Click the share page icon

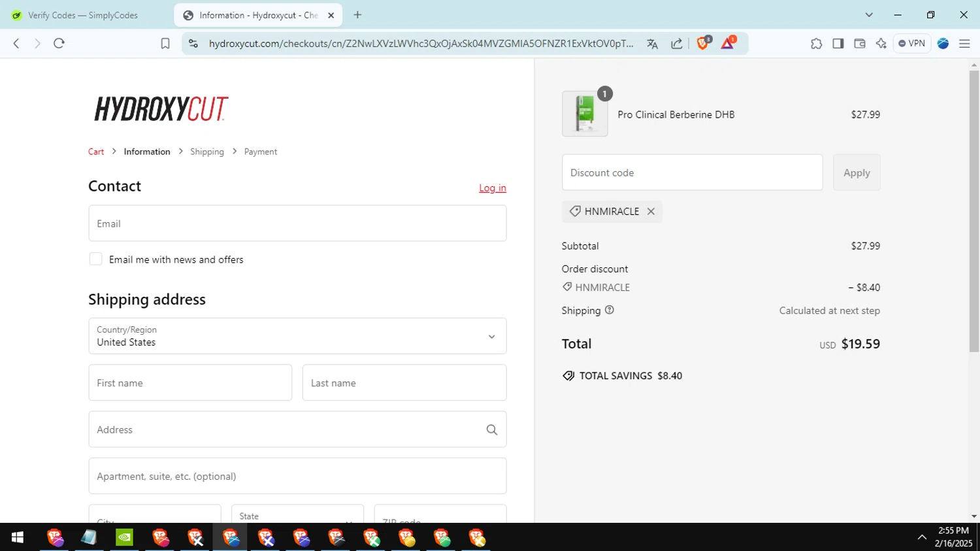677,44
